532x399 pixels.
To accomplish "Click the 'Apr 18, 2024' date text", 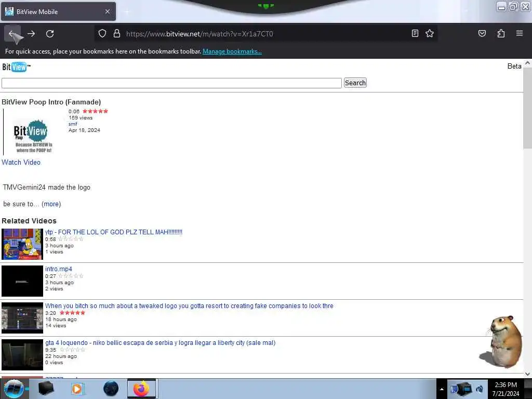I will tap(84, 130).
